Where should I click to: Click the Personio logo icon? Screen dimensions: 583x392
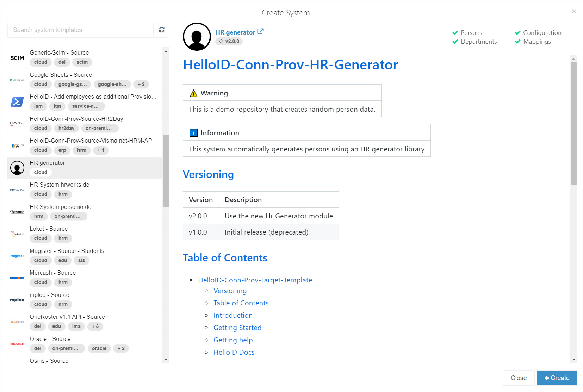[17, 212]
